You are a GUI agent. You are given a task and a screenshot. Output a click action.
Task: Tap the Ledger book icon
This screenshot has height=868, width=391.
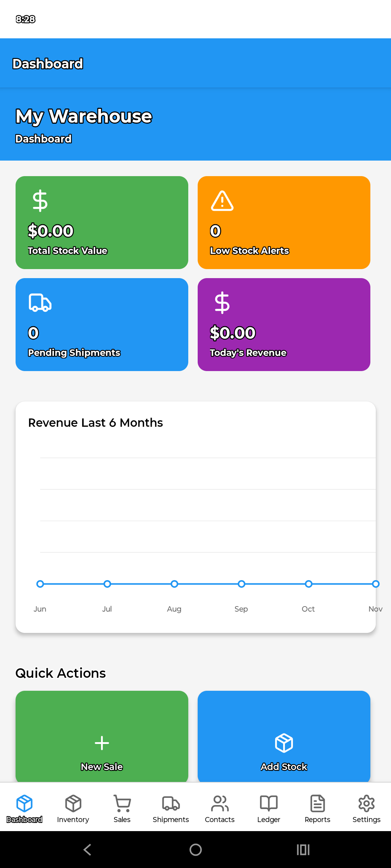point(269,803)
